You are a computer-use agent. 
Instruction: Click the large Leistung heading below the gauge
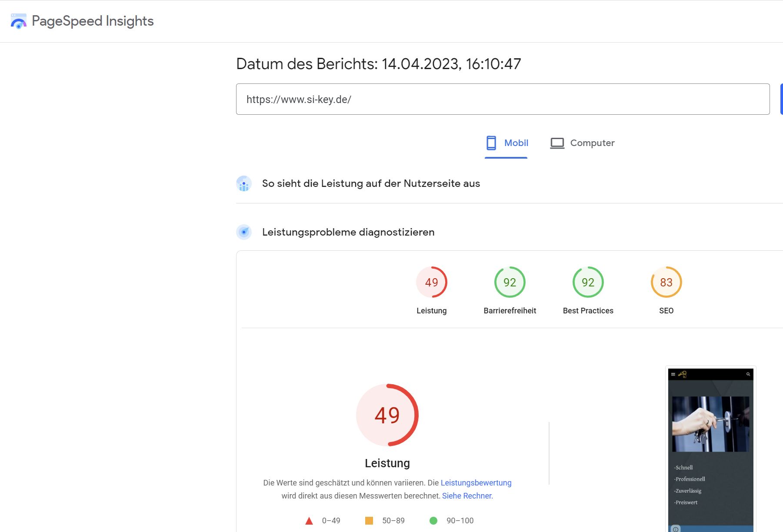tap(387, 463)
